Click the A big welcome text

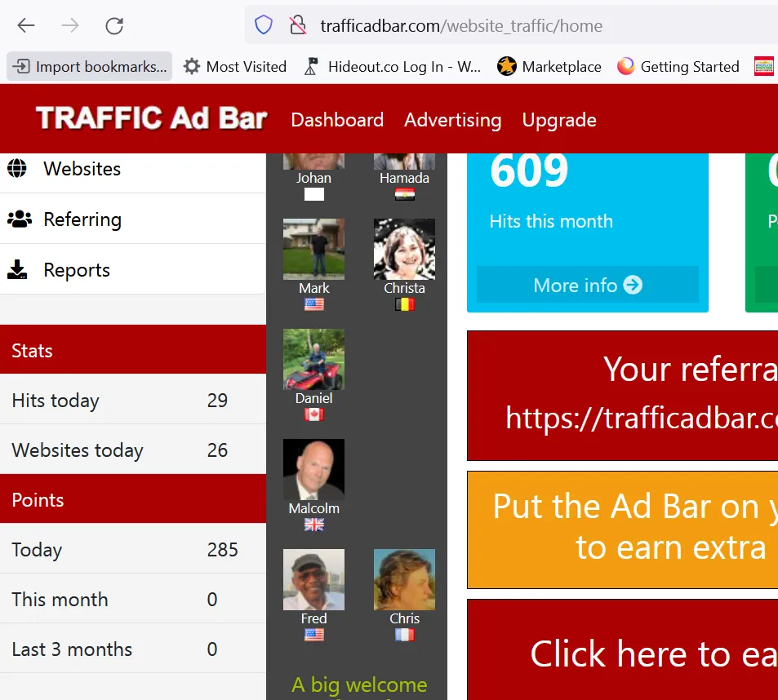(359, 684)
